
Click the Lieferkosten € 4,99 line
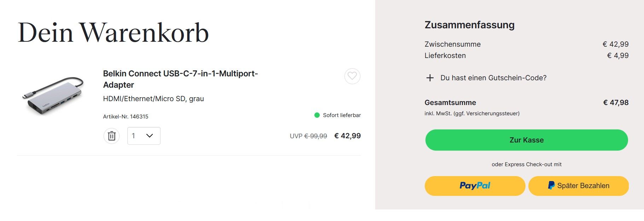(x=527, y=56)
